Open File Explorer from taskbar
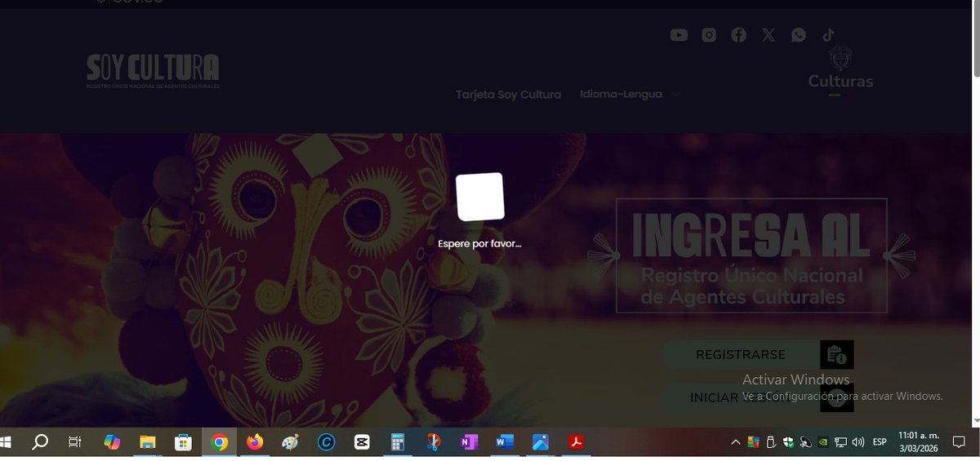 tap(147, 442)
